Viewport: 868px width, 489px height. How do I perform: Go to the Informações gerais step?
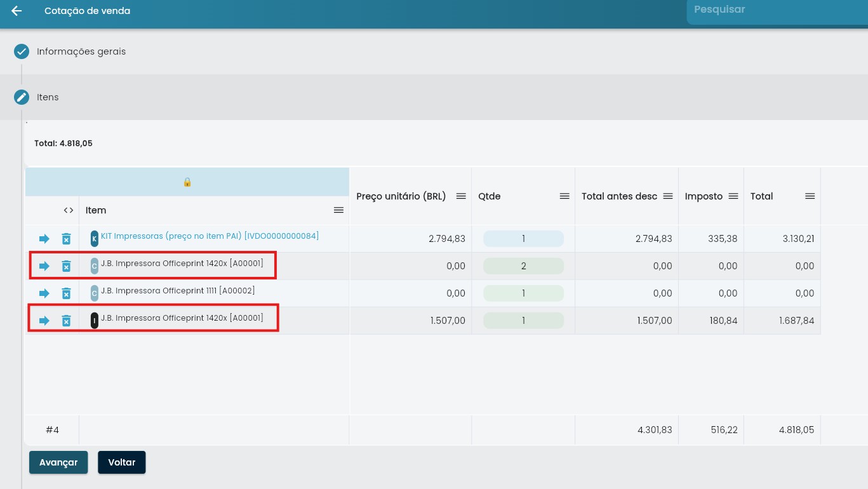point(81,51)
